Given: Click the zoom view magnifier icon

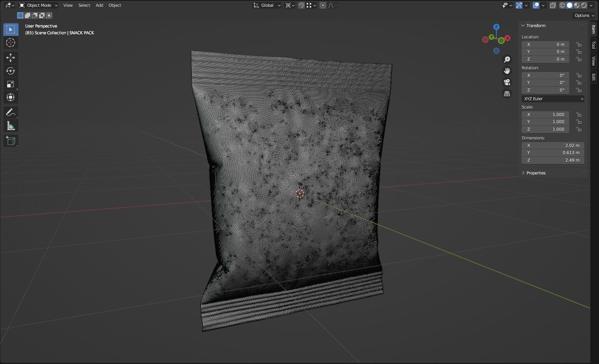Looking at the screenshot, I should coord(507,60).
